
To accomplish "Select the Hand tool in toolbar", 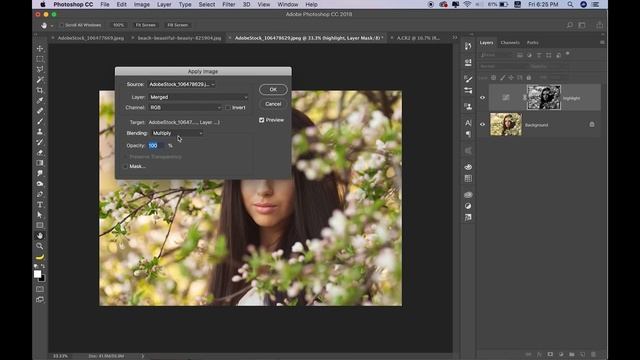I will coord(40,236).
